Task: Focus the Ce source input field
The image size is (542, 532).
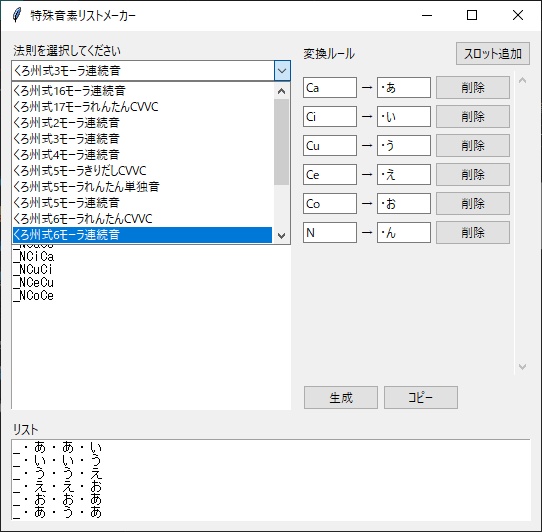Action: point(330,175)
